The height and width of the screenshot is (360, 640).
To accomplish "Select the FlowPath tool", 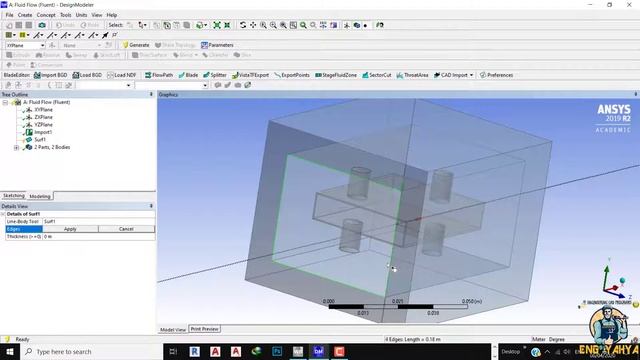I will pos(159,75).
